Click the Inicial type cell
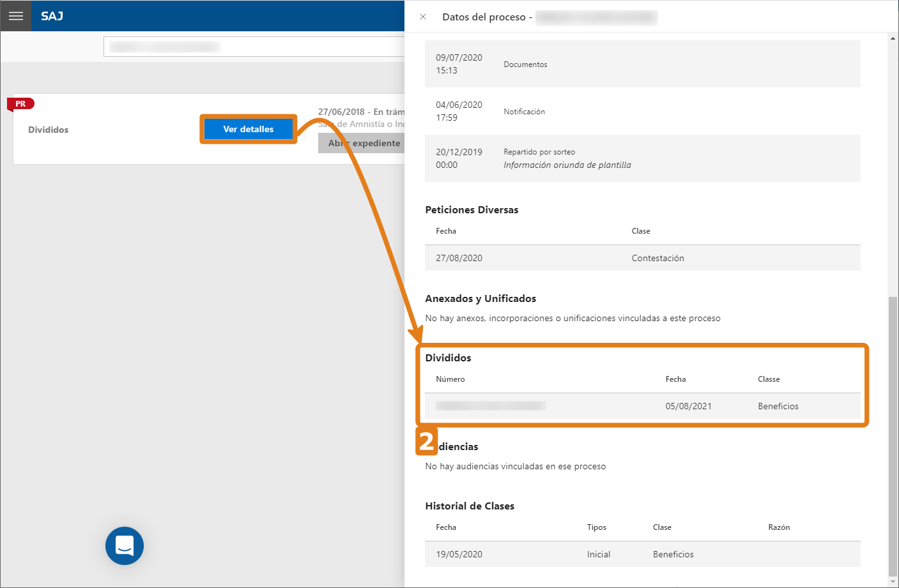The height and width of the screenshot is (588, 899). (599, 554)
